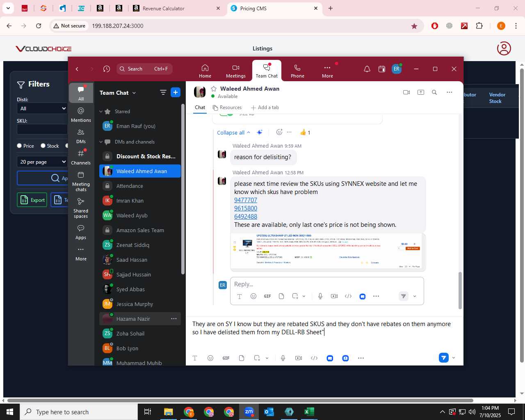Click Collapse all replies

click(233, 132)
